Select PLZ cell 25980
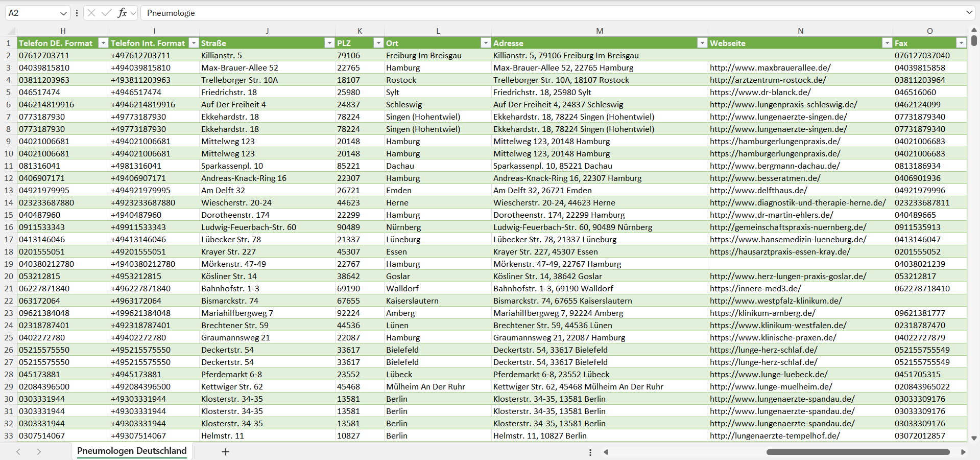Image resolution: width=980 pixels, height=460 pixels. [x=360, y=92]
